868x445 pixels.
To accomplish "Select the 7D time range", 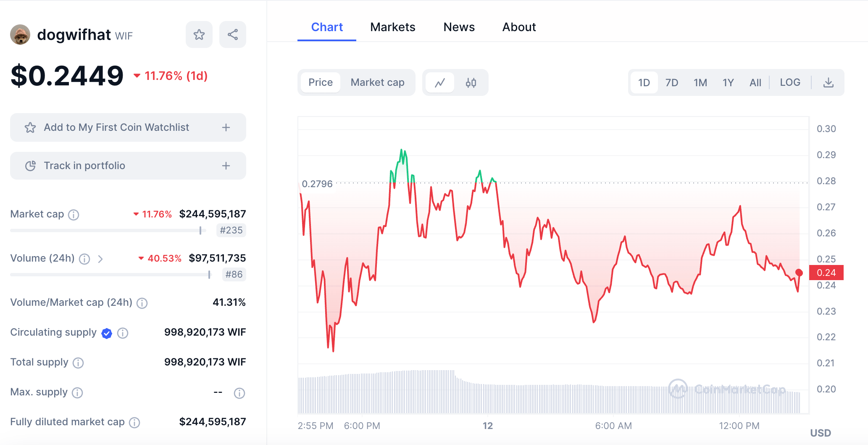I will pyautogui.click(x=672, y=82).
